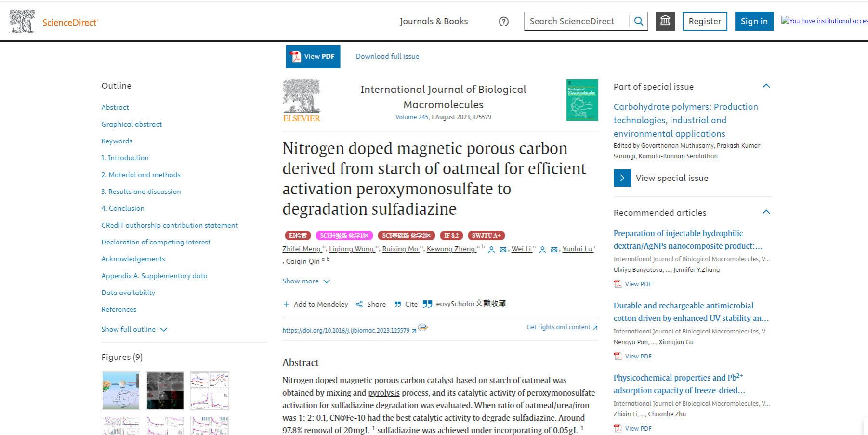Click Add to Mendeley
Image resolution: width=868 pixels, height=435 pixels.
point(316,304)
